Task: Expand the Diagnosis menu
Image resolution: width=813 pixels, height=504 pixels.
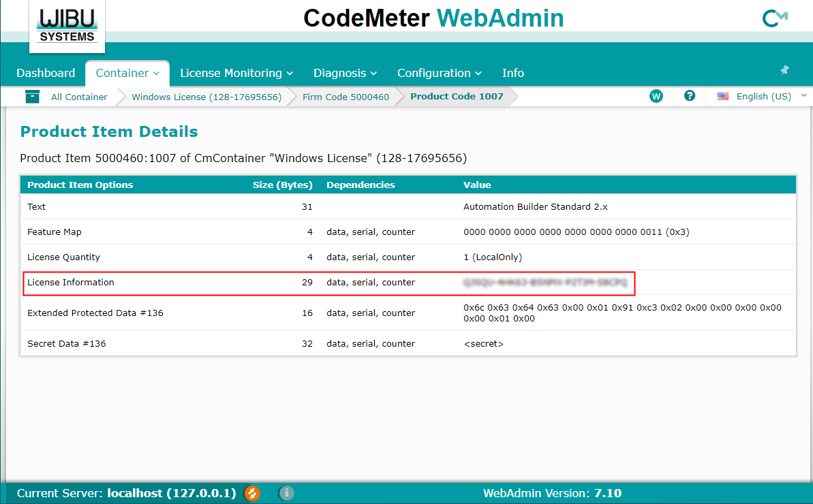Action: (x=345, y=73)
